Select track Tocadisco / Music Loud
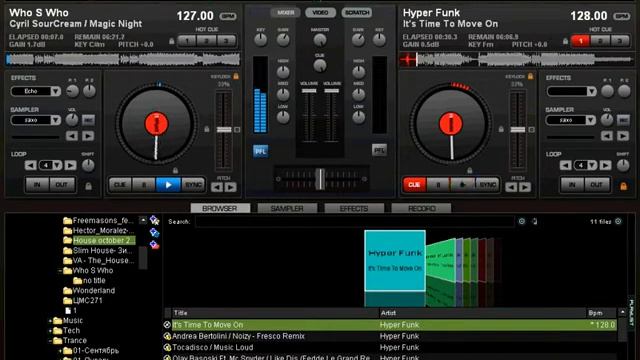The image size is (640, 360). (213, 347)
